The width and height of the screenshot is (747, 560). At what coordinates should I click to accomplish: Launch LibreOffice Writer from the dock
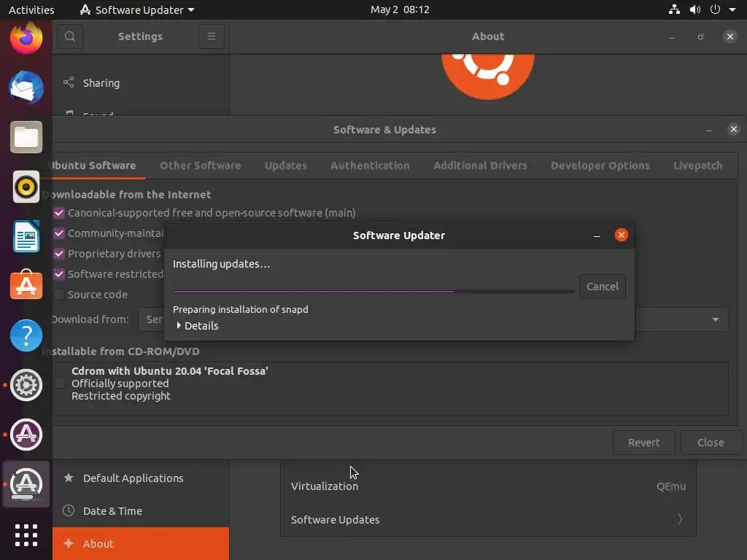pos(26,236)
